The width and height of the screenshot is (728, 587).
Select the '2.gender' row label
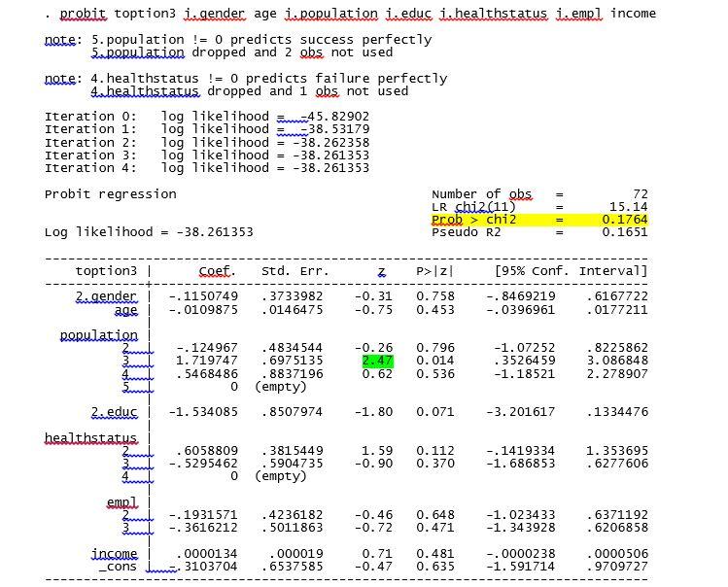tap(106, 296)
